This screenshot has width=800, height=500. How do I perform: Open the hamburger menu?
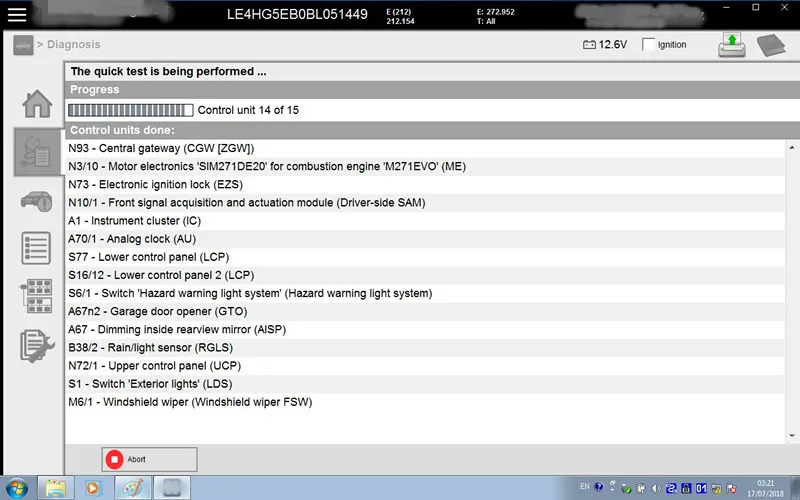pyautogui.click(x=16, y=14)
